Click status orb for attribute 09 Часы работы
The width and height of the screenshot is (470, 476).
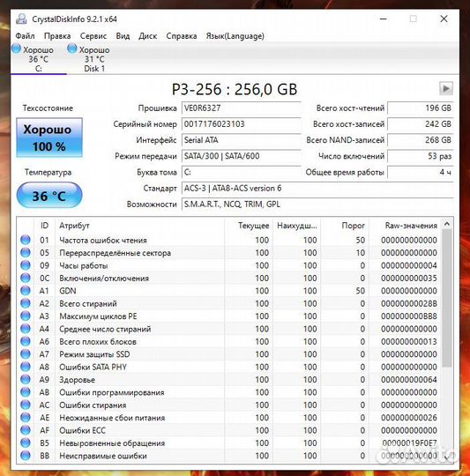click(26, 265)
